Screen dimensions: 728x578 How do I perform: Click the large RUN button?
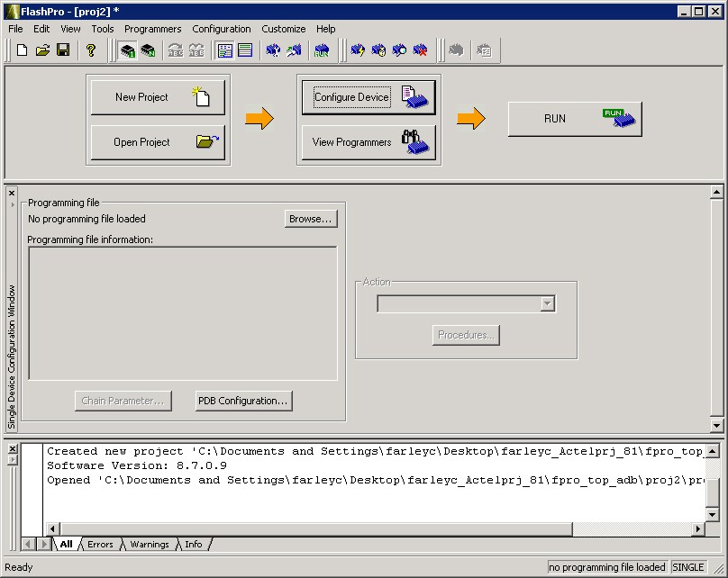point(575,119)
